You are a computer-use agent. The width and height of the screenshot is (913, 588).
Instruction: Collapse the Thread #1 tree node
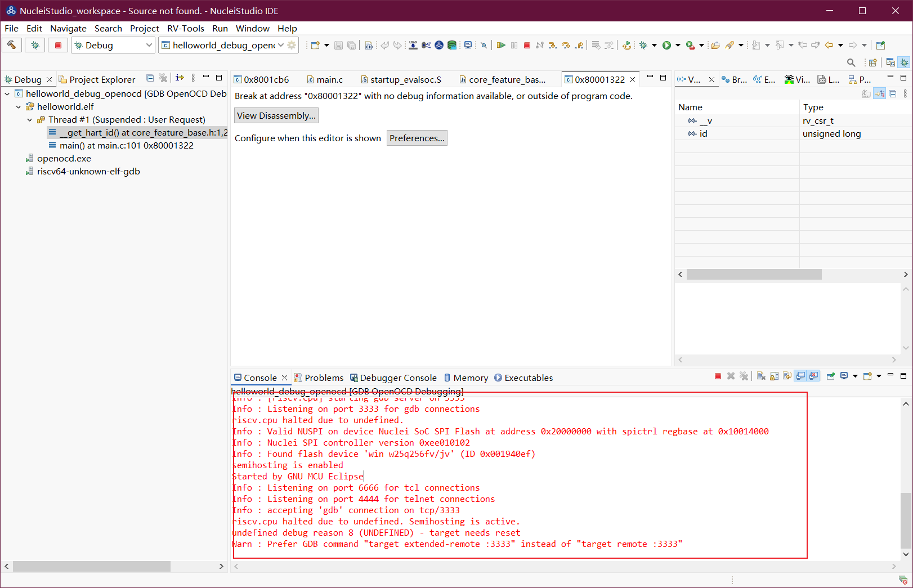[30, 120]
